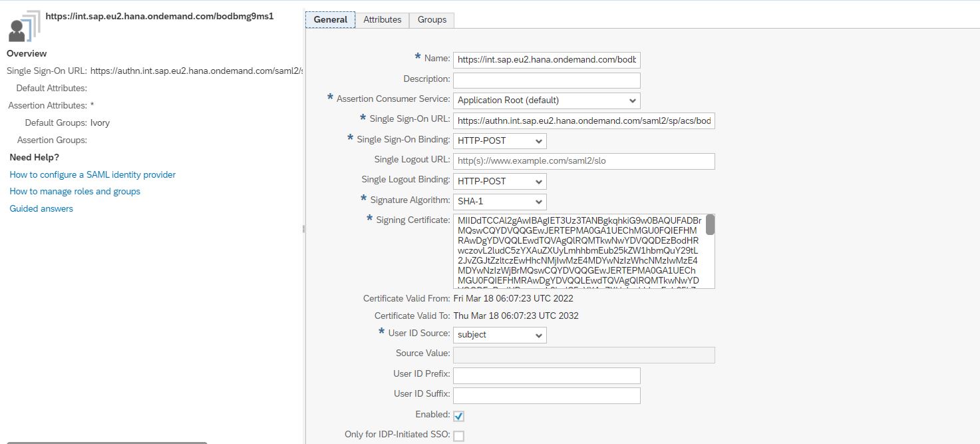
Task: Click the Need Help? heading
Action: click(x=35, y=158)
